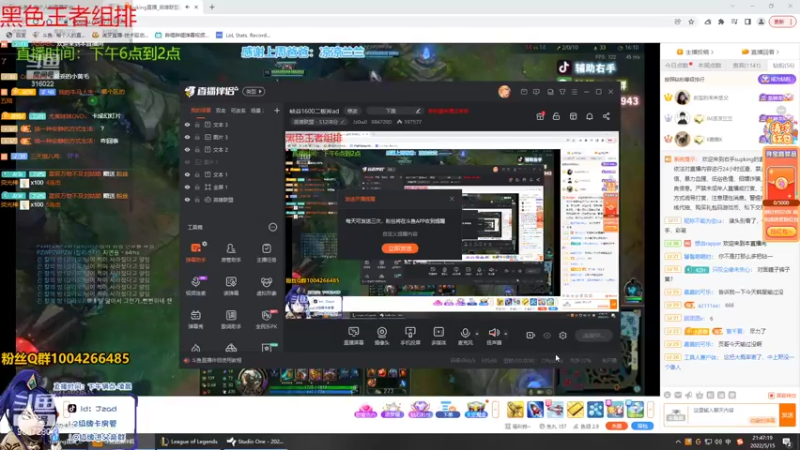Open the 弹幕助手 tool in 工具箱
The height and width of the screenshot is (450, 800).
click(x=195, y=252)
